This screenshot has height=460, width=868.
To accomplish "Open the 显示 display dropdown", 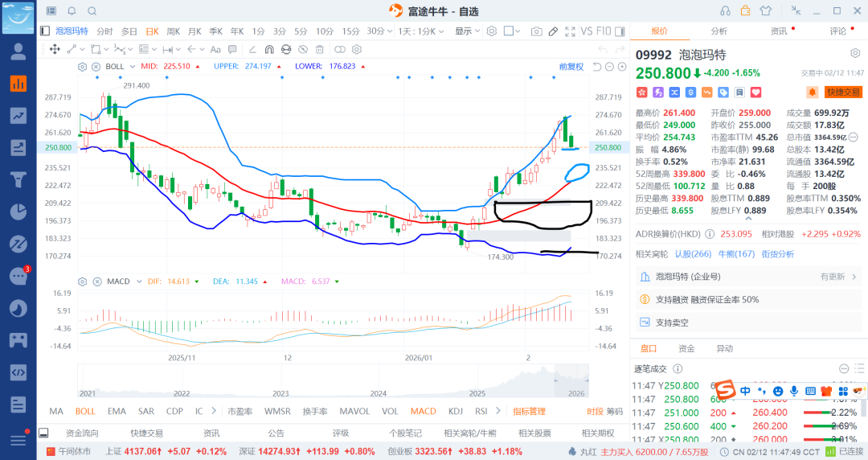I will [x=467, y=31].
